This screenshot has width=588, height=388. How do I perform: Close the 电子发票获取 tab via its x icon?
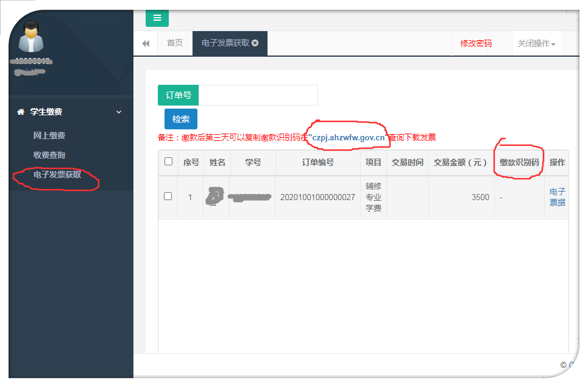[255, 43]
